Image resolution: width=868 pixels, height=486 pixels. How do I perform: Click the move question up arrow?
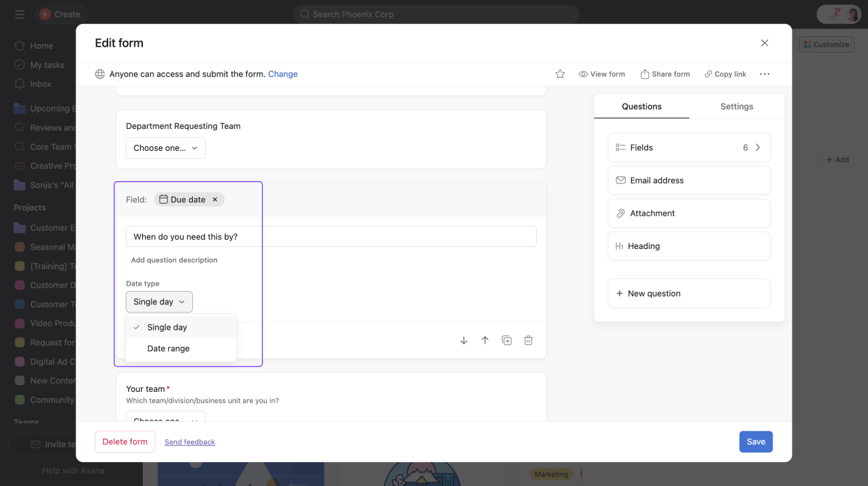(x=485, y=340)
